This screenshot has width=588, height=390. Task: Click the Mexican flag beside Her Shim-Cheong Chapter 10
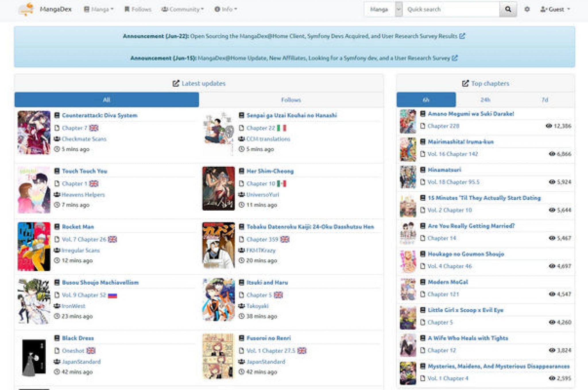[x=282, y=184]
